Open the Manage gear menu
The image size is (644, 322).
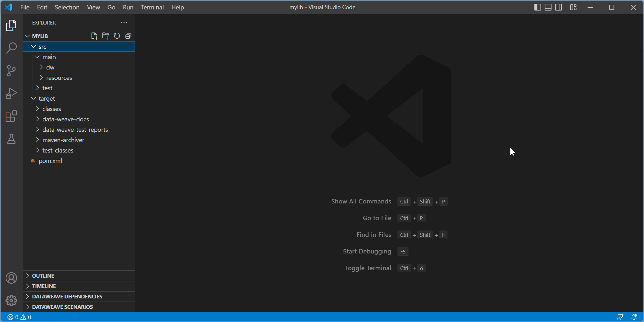(11, 301)
